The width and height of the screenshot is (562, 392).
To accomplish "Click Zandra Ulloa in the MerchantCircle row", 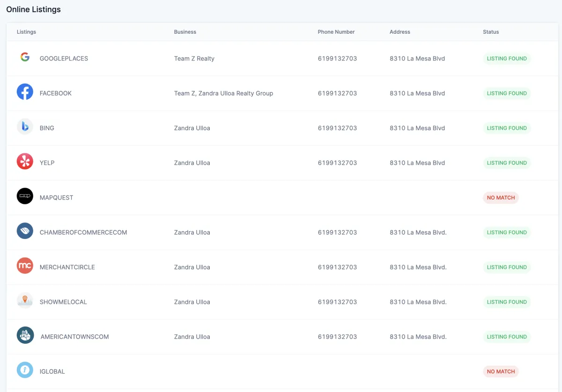I will tap(192, 267).
